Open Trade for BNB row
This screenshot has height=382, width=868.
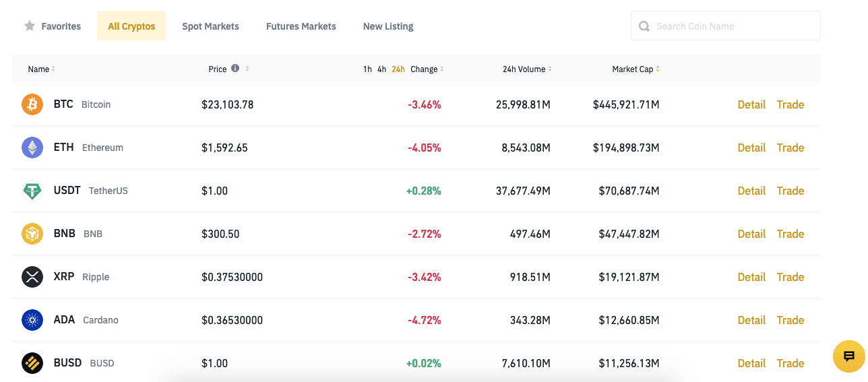coord(790,234)
